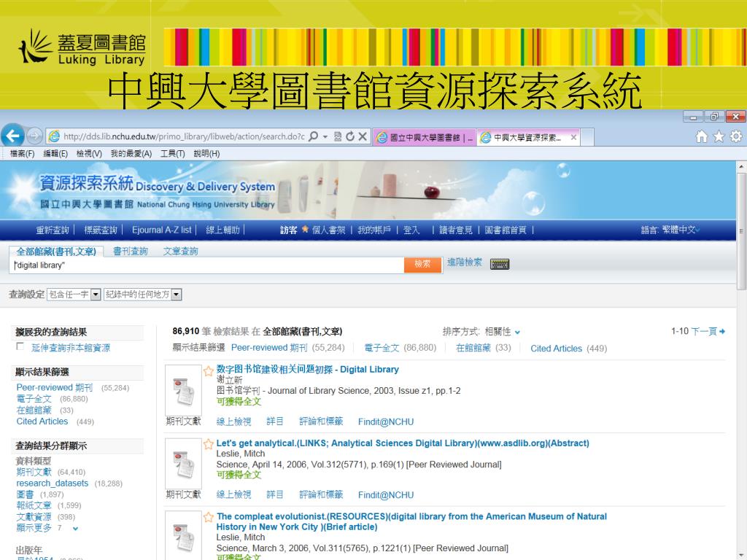This screenshot has width=747, height=560.
Task: Click the document thumbnail of 数字图书馆建设 result
Action: [x=183, y=391]
